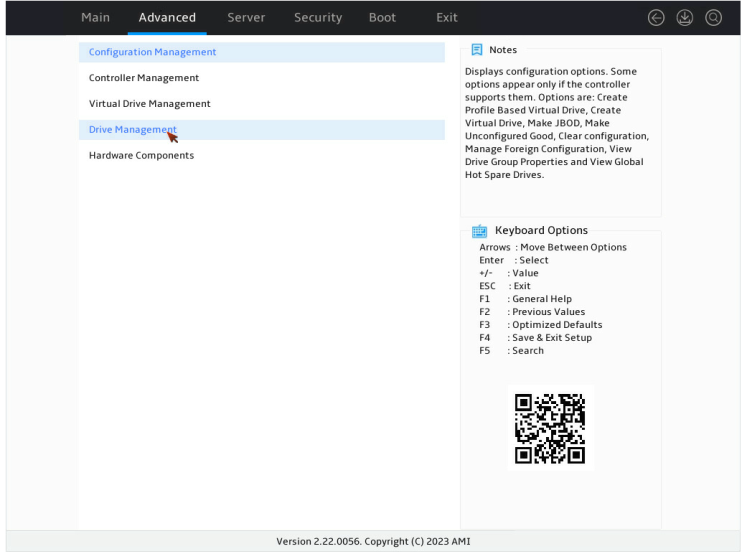Viewport: 747px width, 559px height.
Task: Click the '+/- : Value' line
Action: pos(508,273)
